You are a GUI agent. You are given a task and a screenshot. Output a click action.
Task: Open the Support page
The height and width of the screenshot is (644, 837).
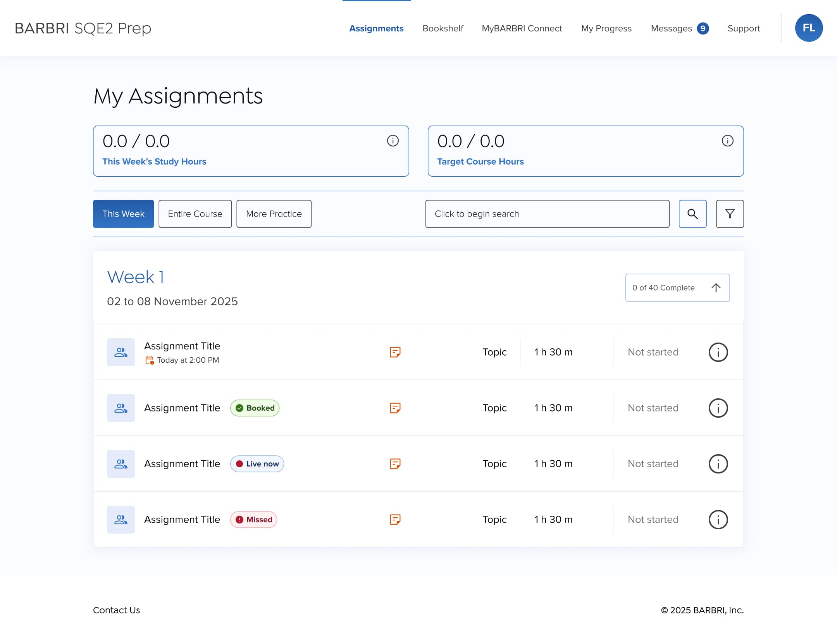click(744, 28)
